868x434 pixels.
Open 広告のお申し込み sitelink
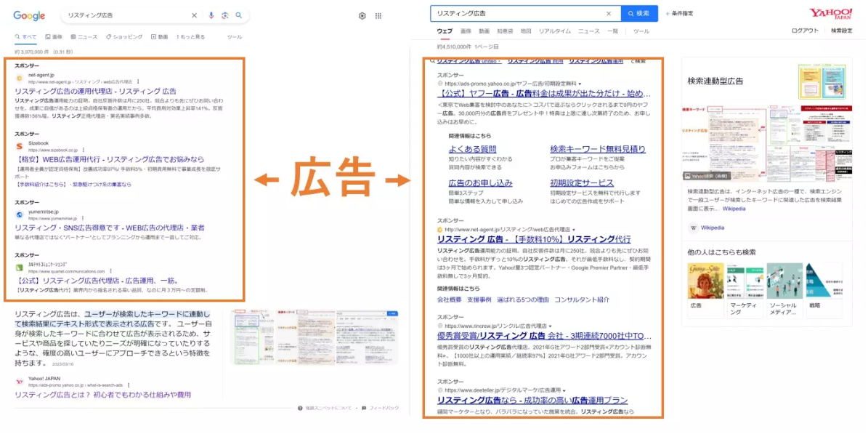coord(481,183)
